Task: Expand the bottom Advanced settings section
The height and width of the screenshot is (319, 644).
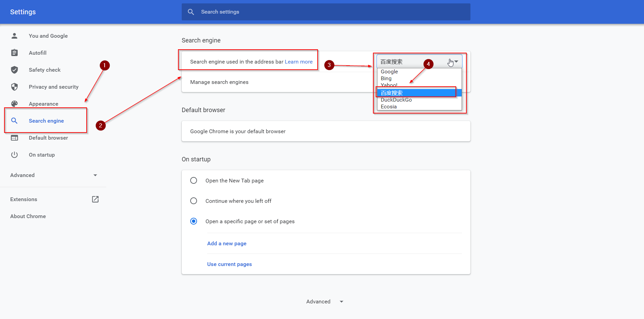Action: [325, 302]
